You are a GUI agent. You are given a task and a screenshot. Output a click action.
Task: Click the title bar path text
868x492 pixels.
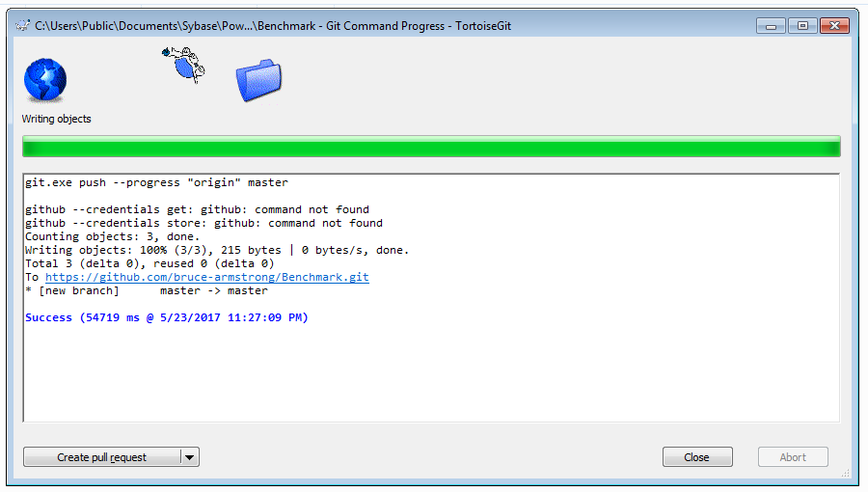tap(273, 26)
